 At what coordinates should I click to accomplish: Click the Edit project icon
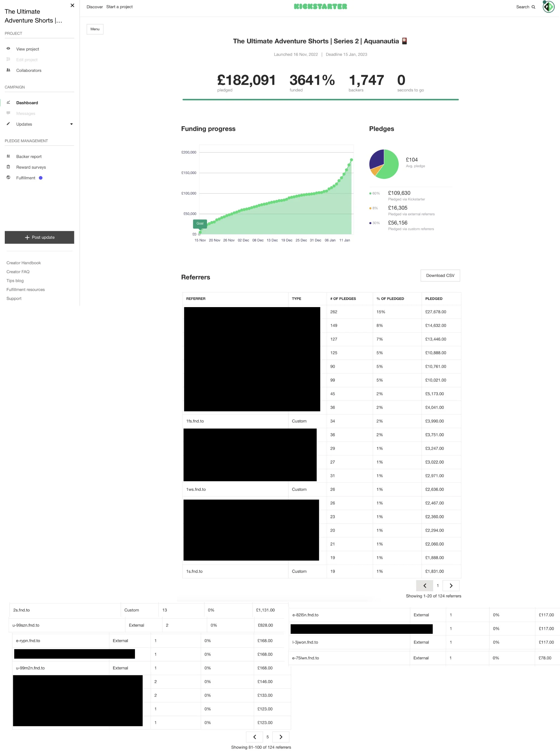[8, 59]
